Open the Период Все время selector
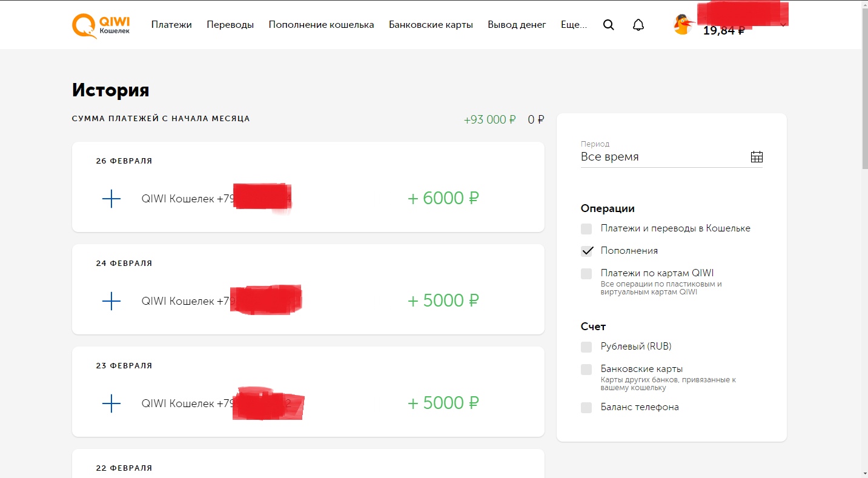Screen dimensions: 868x478 [672, 156]
